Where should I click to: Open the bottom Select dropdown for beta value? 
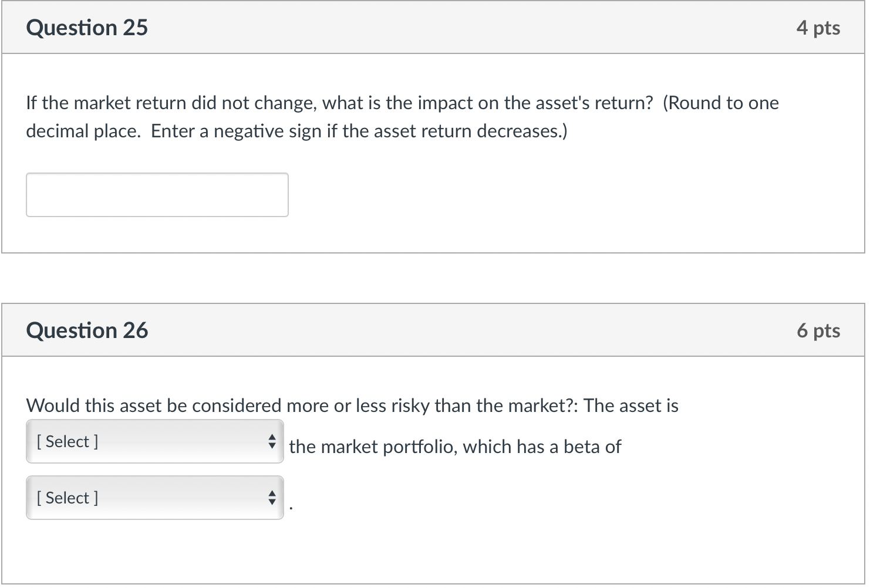click(154, 498)
